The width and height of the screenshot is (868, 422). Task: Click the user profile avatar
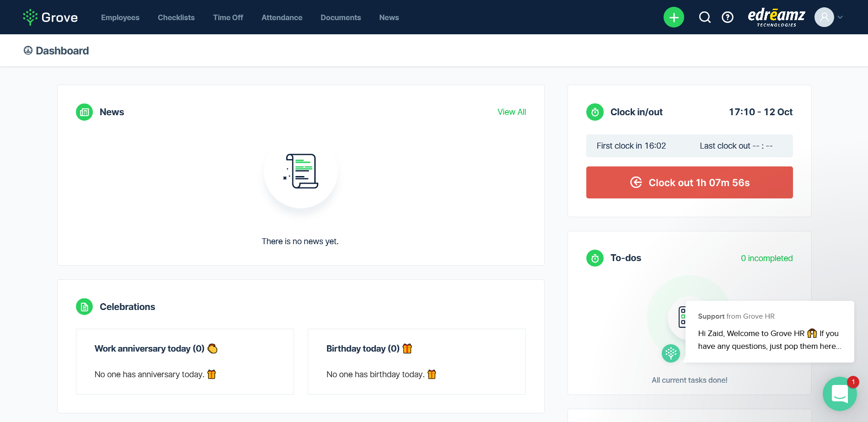pyautogui.click(x=824, y=17)
